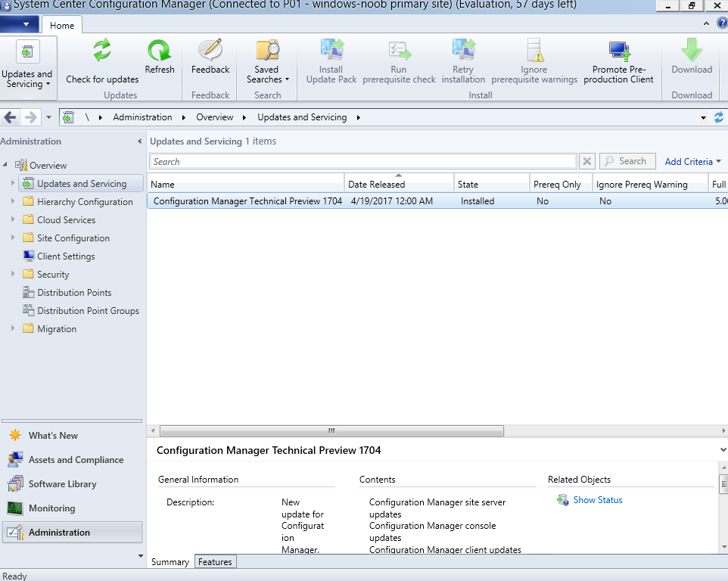Select the Configuration Manager Technical Preview 1704 row
The height and width of the screenshot is (581, 728).
pyautogui.click(x=437, y=201)
